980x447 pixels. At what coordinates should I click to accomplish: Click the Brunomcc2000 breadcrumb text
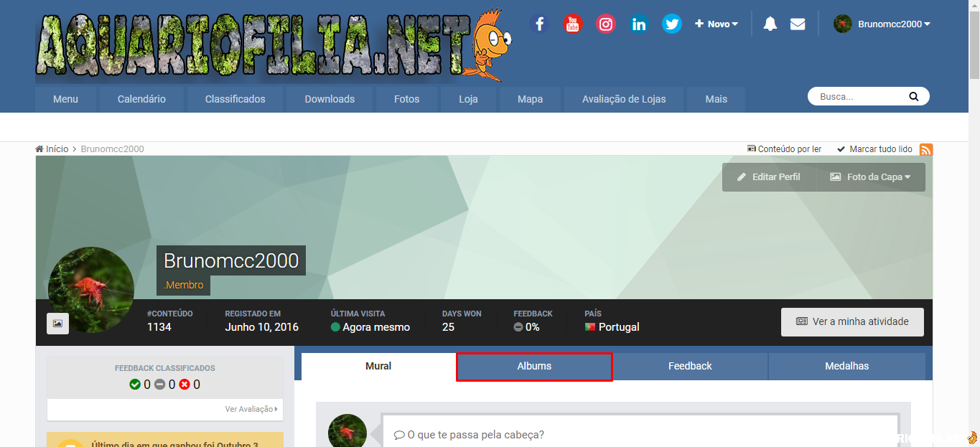coord(112,149)
